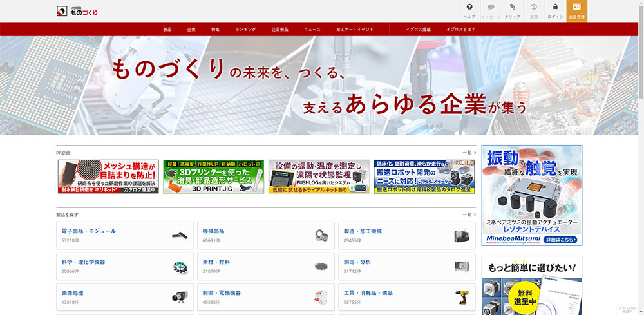Go to セミナー・イベント in the navigation bar
Viewport: 644px width, 315px height.
click(354, 30)
